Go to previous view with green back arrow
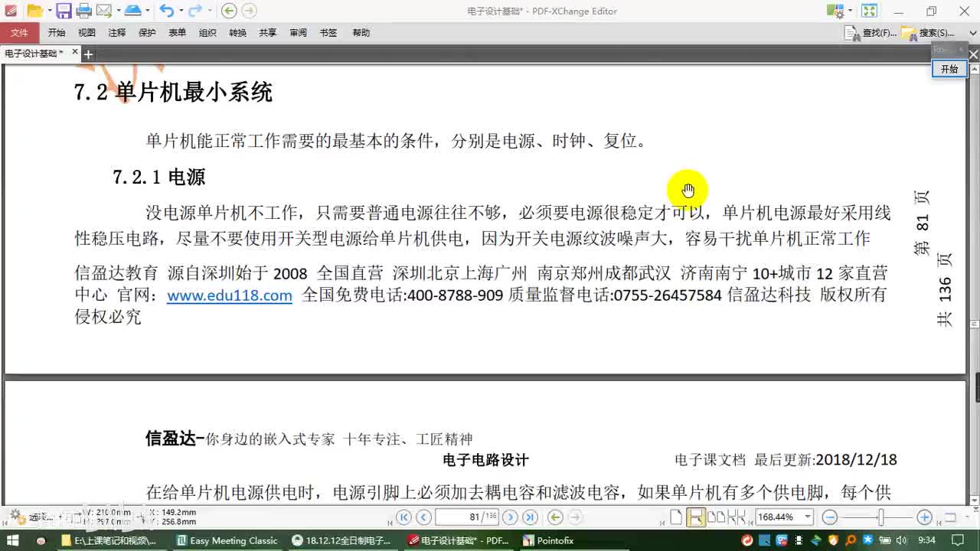980x551 pixels. pyautogui.click(x=228, y=11)
